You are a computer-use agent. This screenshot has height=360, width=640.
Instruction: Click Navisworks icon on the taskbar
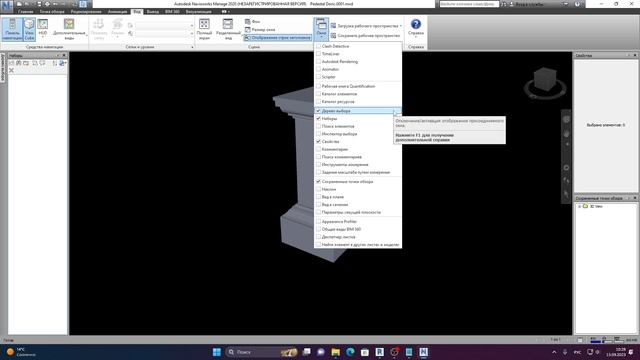coord(424,352)
